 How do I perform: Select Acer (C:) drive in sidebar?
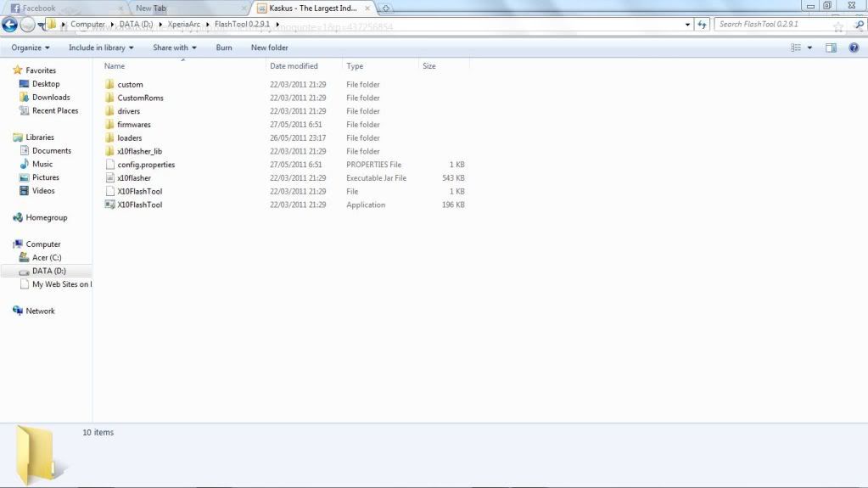click(47, 257)
